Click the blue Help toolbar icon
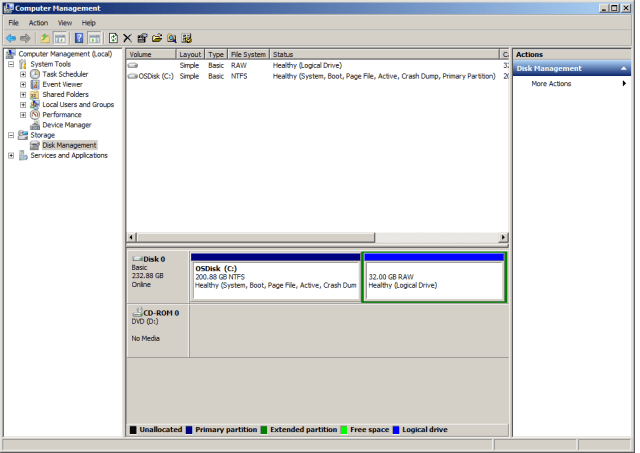The image size is (640, 453). coord(79,38)
